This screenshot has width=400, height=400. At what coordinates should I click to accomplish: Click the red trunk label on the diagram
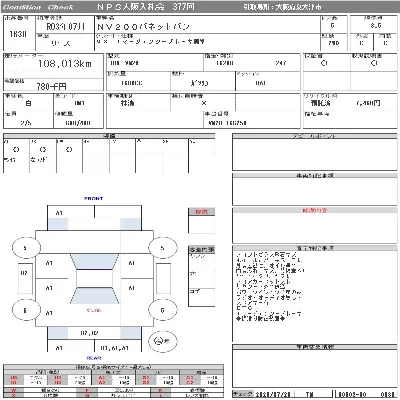94,310
